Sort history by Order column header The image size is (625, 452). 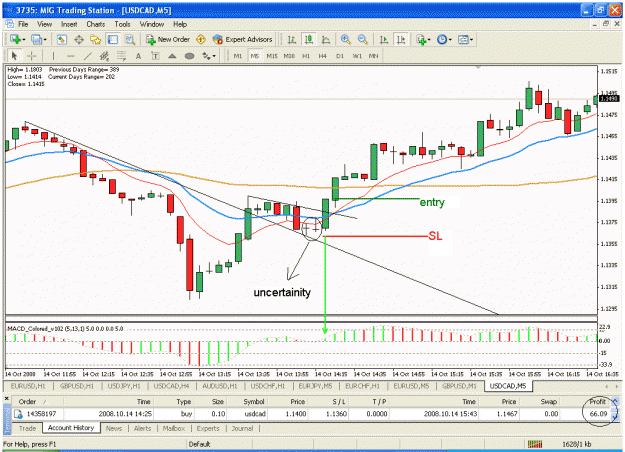pyautogui.click(x=28, y=401)
